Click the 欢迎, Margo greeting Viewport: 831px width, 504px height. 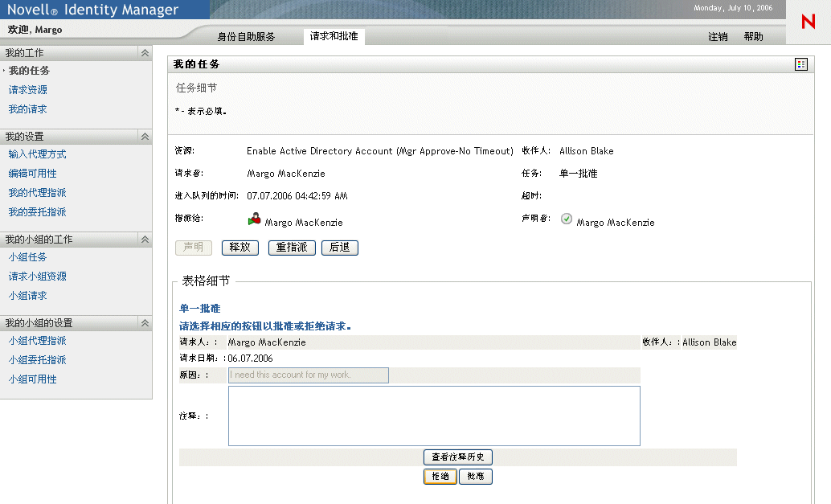point(35,30)
